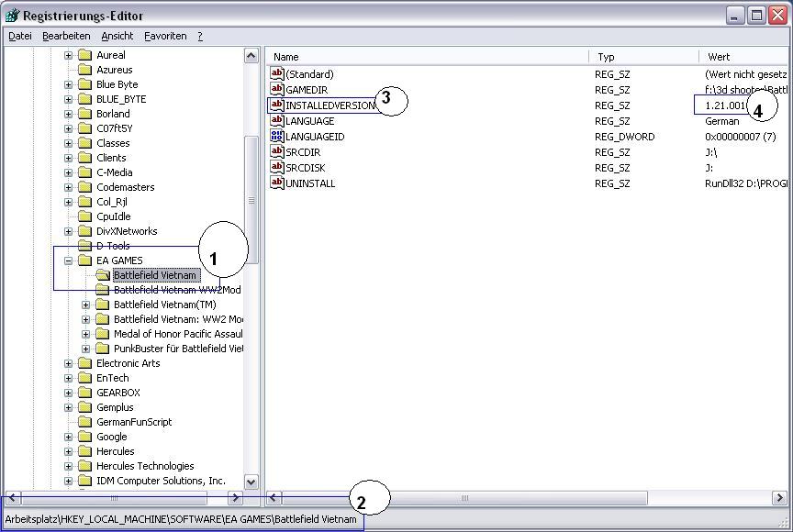Click the Classes folder icon
This screenshot has width=793, height=532.
(x=85, y=143)
